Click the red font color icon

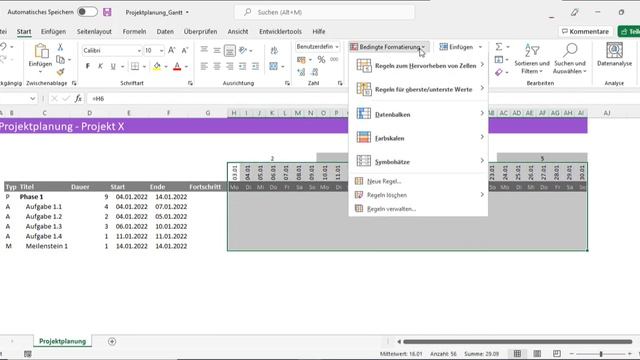(177, 66)
